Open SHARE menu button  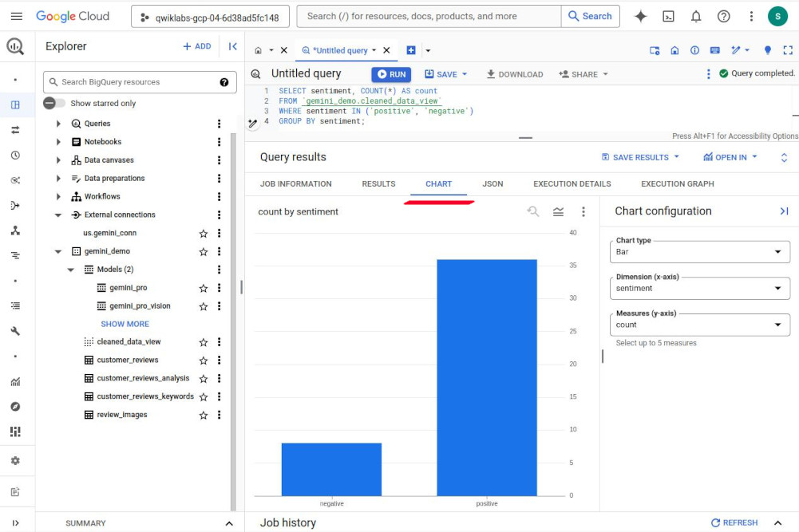(x=583, y=74)
